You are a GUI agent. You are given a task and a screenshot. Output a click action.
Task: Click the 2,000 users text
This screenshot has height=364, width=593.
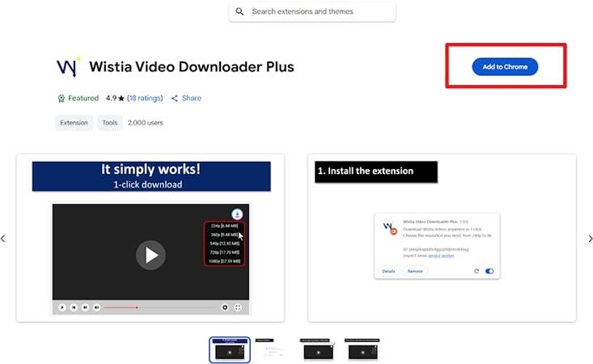(146, 123)
